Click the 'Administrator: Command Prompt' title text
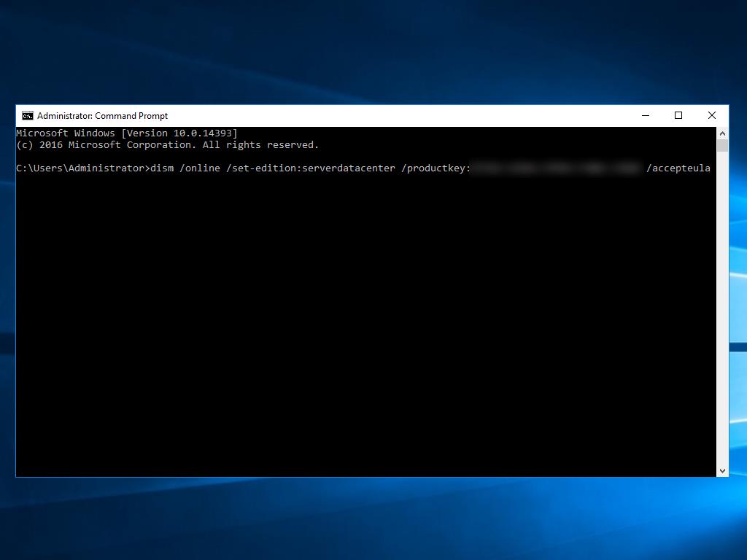Viewport: 747px width, 560px height. (102, 115)
